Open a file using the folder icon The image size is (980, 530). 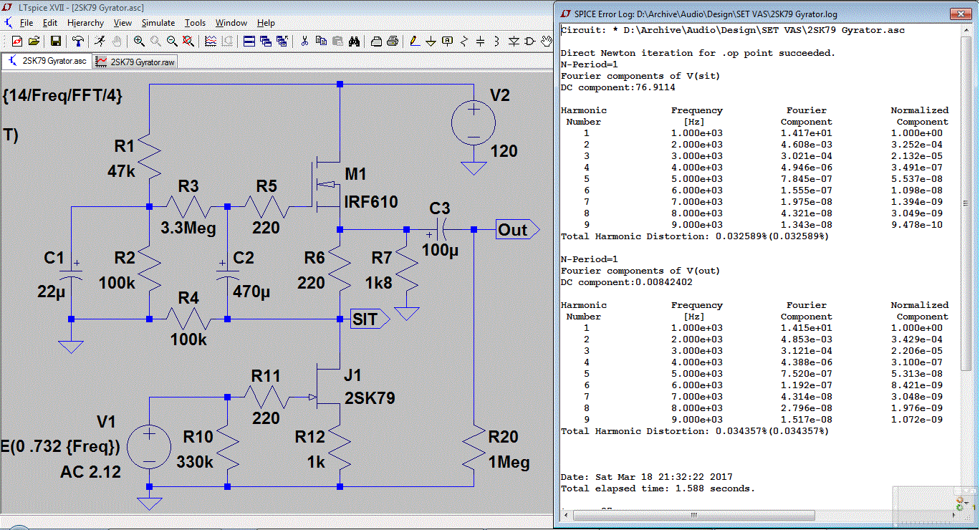click(34, 42)
